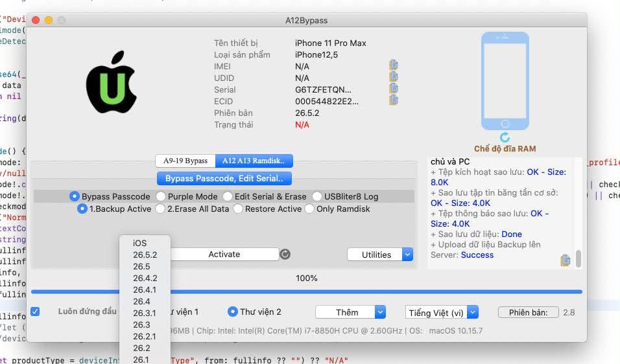This screenshot has height=364, width=620.
Task: Click the macOS 10.15.7 status text
Action: tap(456, 331)
